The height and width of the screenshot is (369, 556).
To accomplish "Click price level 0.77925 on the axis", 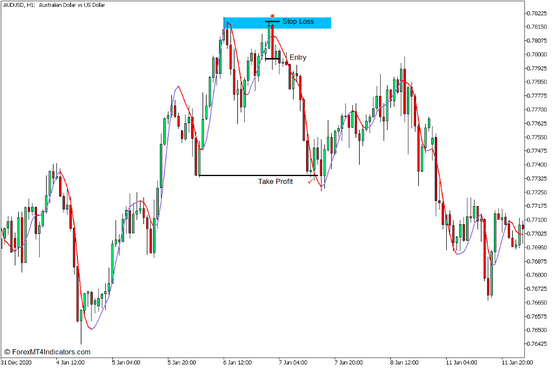I will point(536,68).
